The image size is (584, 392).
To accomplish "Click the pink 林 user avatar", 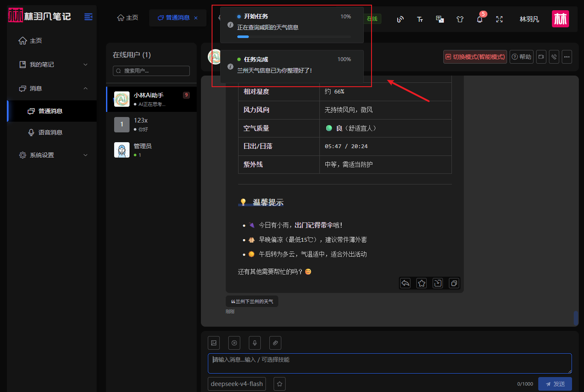I will pos(560,19).
